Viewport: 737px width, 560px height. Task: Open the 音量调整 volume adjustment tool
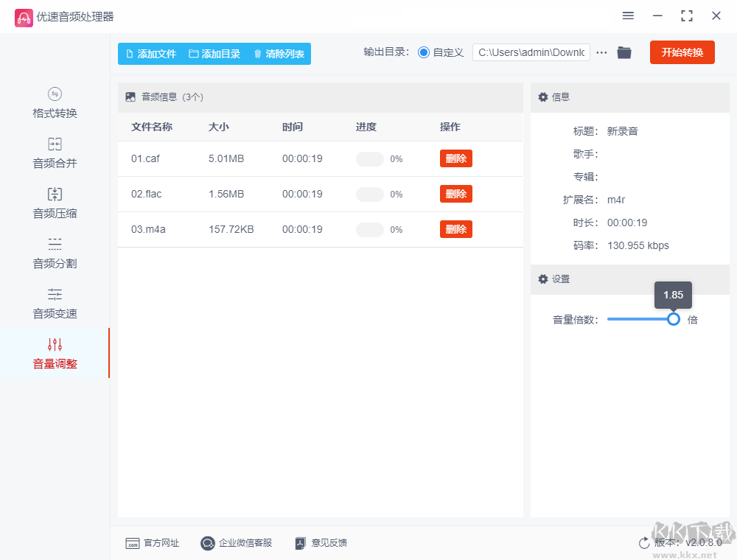53,353
